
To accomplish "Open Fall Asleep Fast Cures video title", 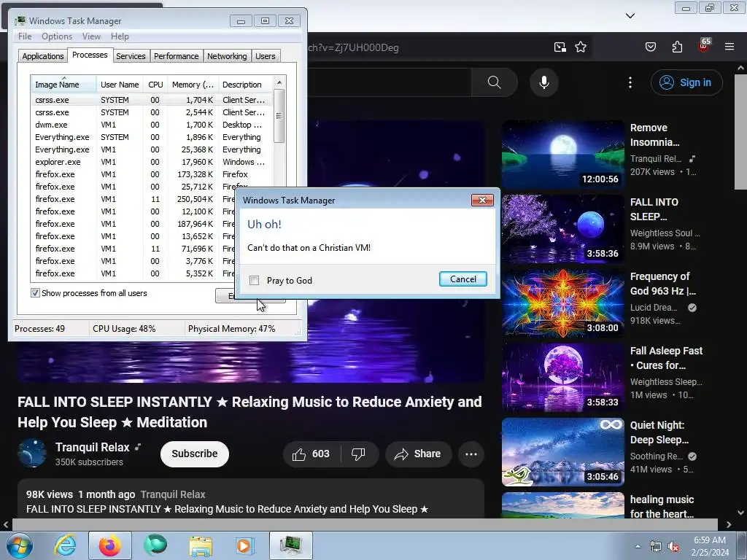I will point(666,358).
